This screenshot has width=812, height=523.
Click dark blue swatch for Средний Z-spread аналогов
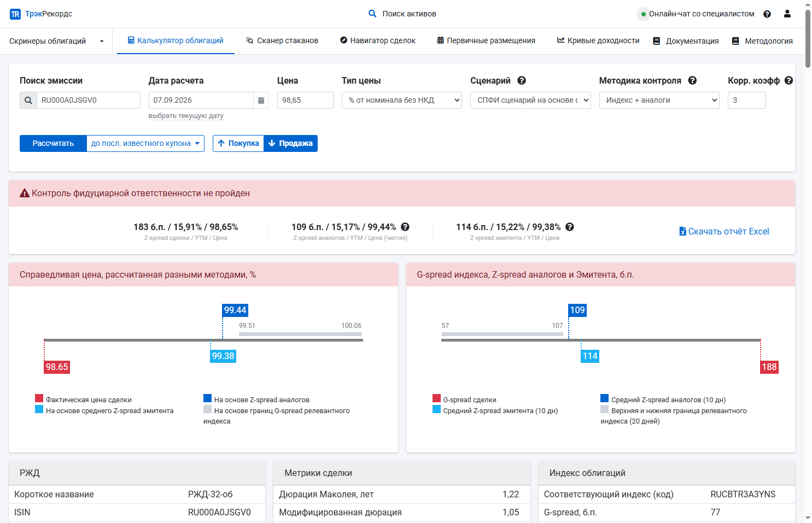(604, 398)
